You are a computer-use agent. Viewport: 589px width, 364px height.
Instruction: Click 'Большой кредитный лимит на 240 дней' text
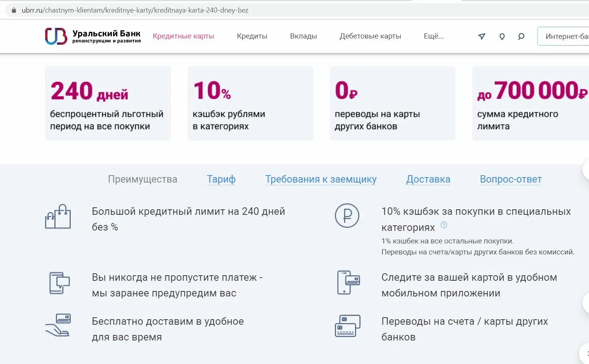[188, 212]
